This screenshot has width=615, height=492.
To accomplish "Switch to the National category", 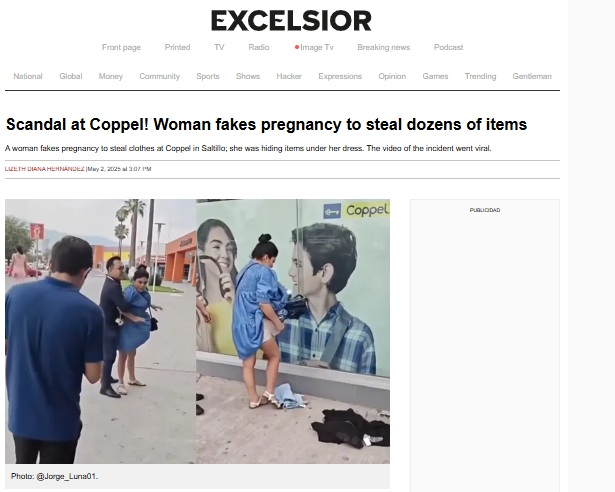I will click(x=28, y=76).
